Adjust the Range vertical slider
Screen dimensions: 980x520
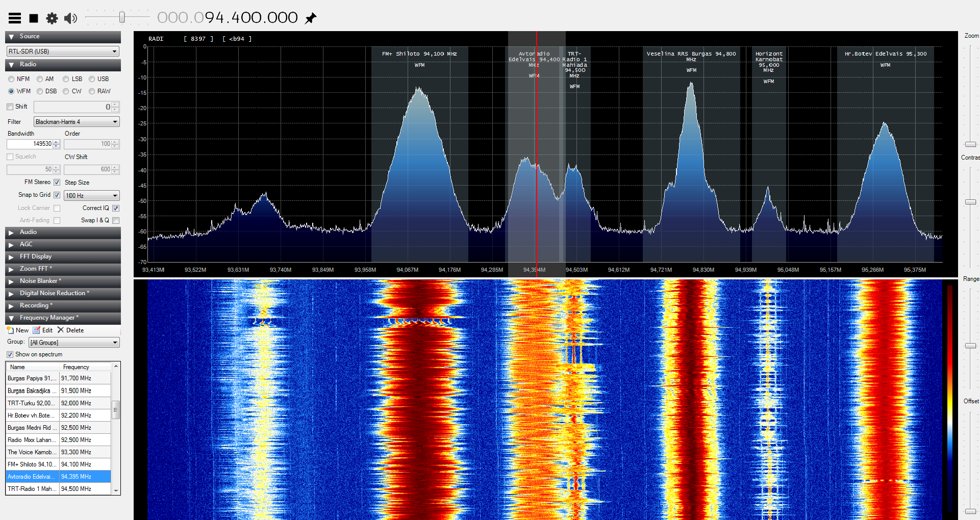tap(970, 346)
